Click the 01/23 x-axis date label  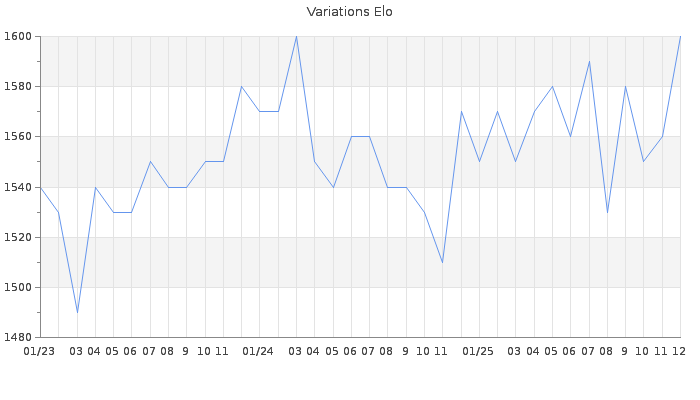pyautogui.click(x=39, y=351)
